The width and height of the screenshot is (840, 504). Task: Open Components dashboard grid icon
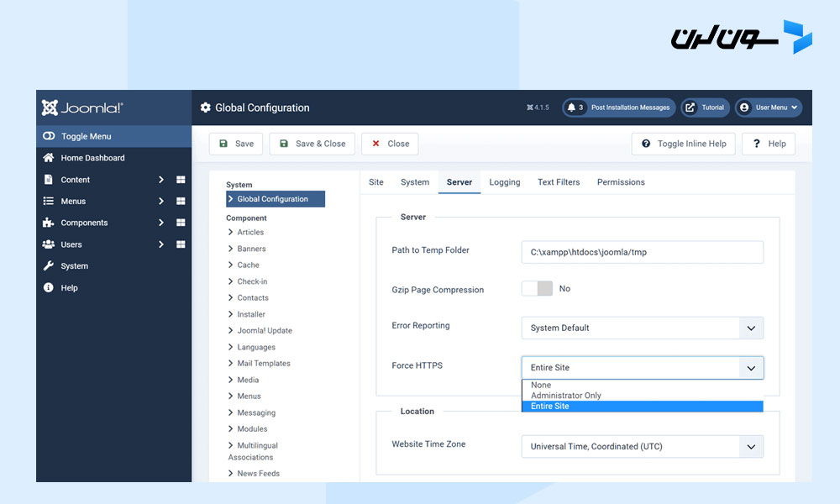(x=181, y=223)
